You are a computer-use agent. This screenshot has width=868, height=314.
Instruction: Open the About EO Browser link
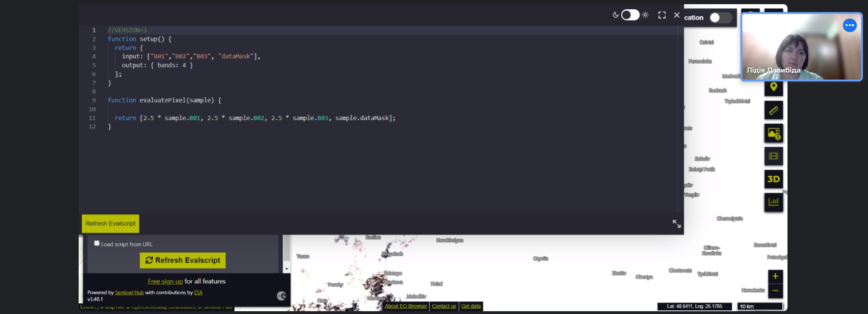pos(405,306)
